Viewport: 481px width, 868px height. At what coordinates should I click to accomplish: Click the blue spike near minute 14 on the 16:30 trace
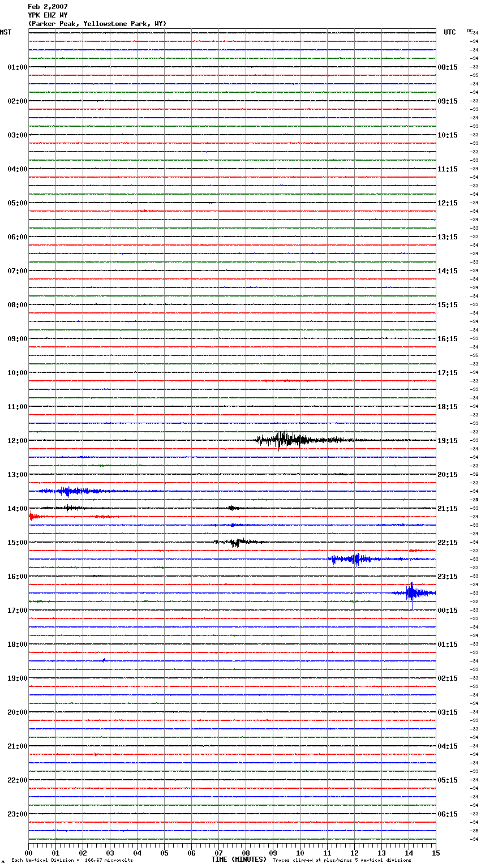coord(413,593)
